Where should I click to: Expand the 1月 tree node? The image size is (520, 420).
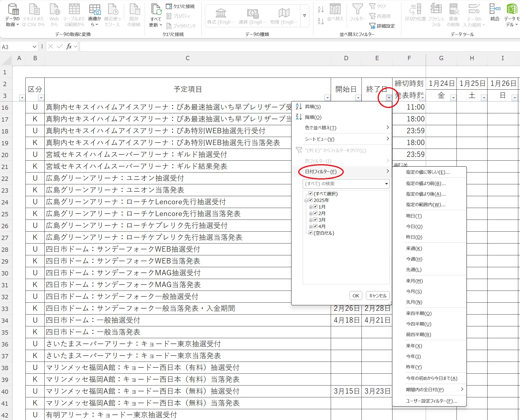tap(311, 207)
